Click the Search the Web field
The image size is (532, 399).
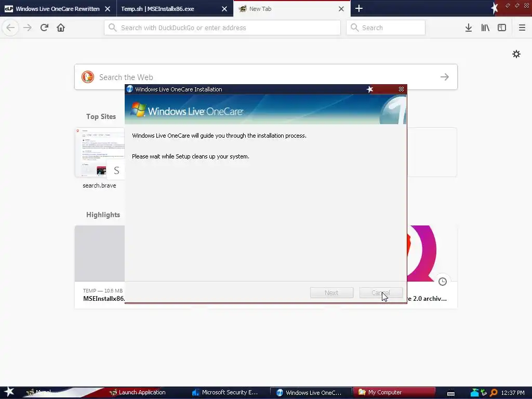(x=265, y=77)
